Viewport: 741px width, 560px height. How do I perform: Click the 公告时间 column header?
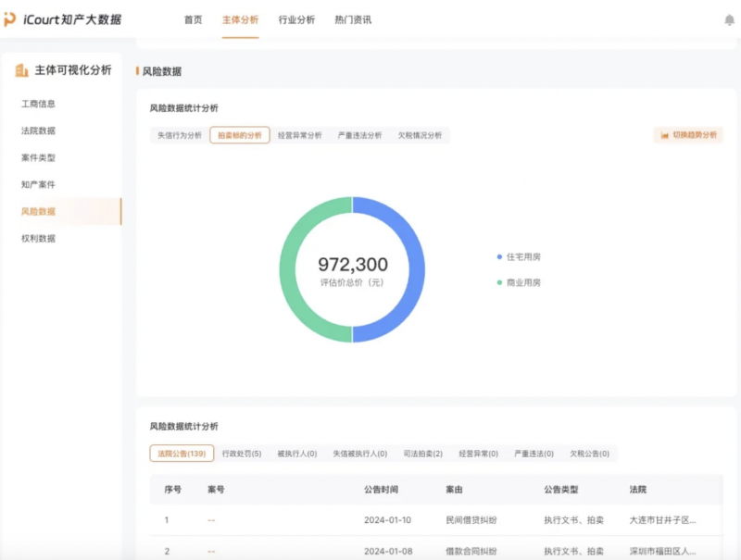tap(381, 490)
